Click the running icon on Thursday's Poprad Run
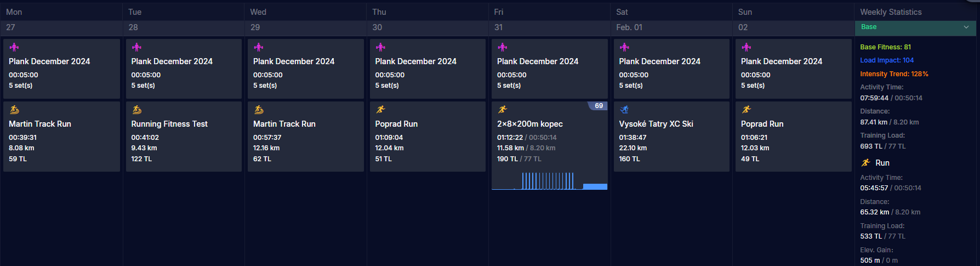The width and height of the screenshot is (980, 266). 380,110
